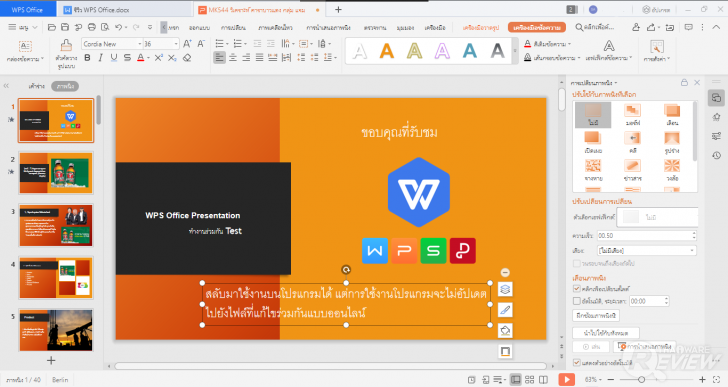The height and width of the screenshot is (387, 728).
Task: Click the search magnifier in the ribbon
Action: tap(579, 27)
